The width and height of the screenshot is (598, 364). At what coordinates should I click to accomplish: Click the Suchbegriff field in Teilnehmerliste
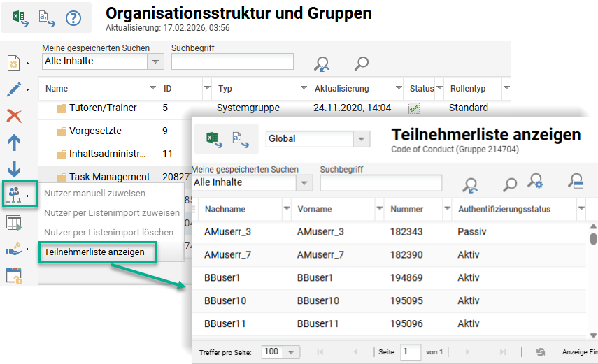coord(381,183)
